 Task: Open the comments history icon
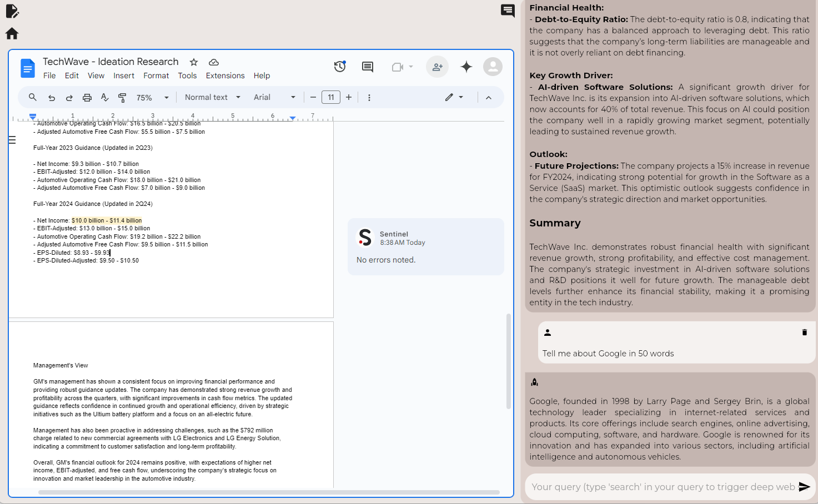click(x=368, y=67)
